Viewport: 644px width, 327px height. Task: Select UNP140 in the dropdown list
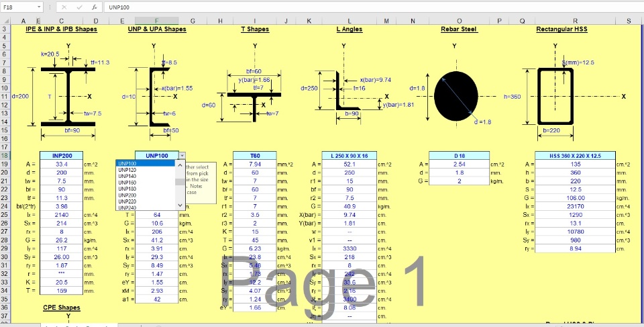coord(146,176)
